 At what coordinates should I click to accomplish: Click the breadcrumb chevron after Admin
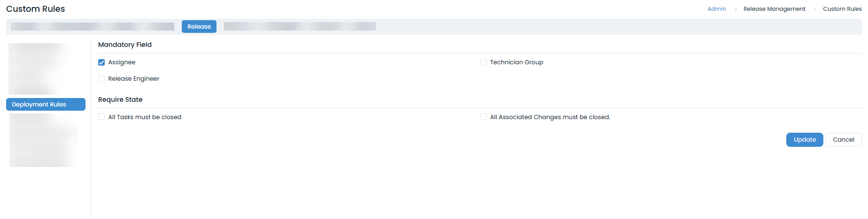pyautogui.click(x=735, y=9)
